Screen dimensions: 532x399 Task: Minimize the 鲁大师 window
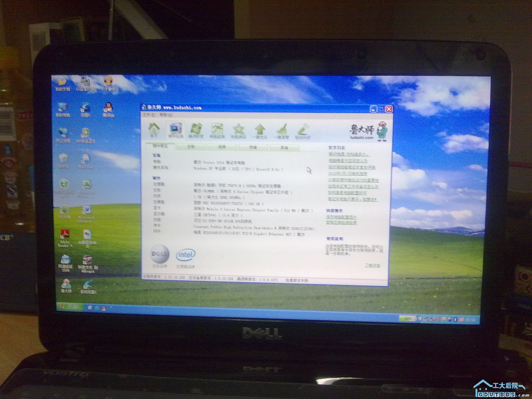[x=373, y=109]
